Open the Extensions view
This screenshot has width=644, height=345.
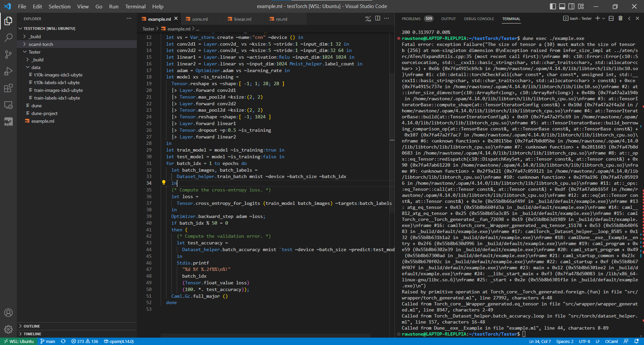(x=8, y=88)
